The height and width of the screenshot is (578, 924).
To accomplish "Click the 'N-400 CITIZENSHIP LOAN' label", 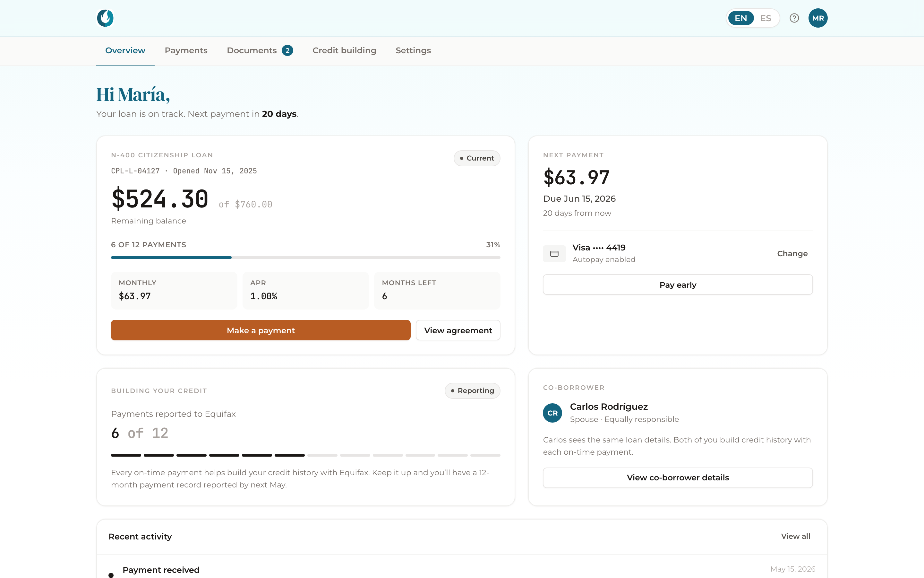I will 162,155.
